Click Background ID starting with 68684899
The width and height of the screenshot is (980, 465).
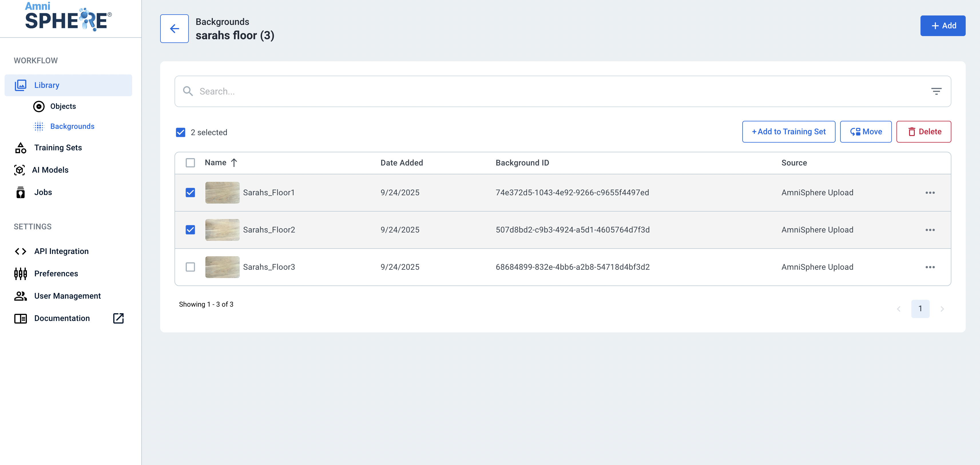pyautogui.click(x=573, y=267)
